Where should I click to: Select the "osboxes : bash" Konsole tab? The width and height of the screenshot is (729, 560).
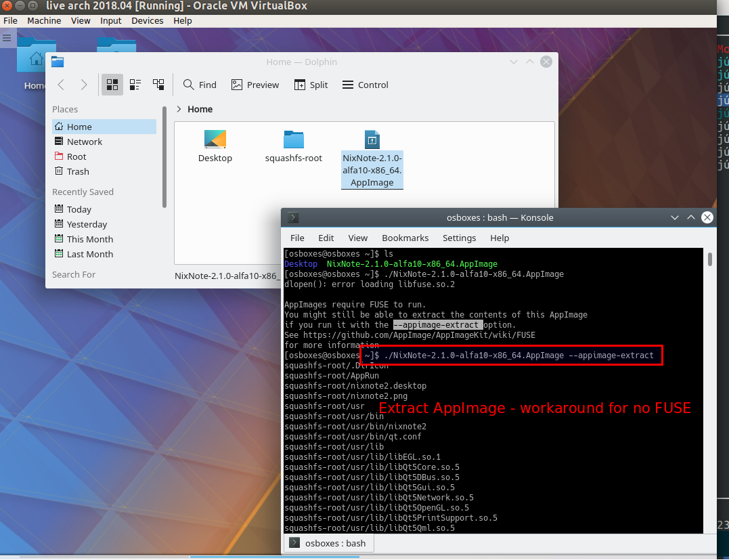[327, 543]
